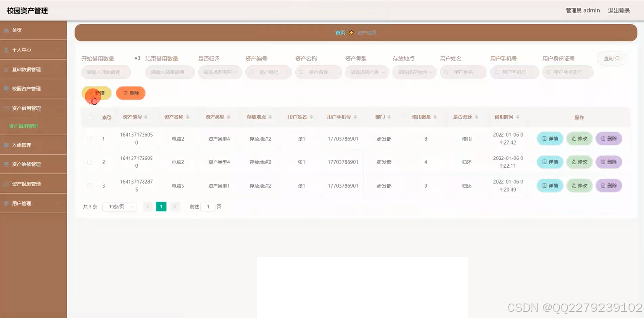Sort by 借用数量 column arrows

[436, 116]
